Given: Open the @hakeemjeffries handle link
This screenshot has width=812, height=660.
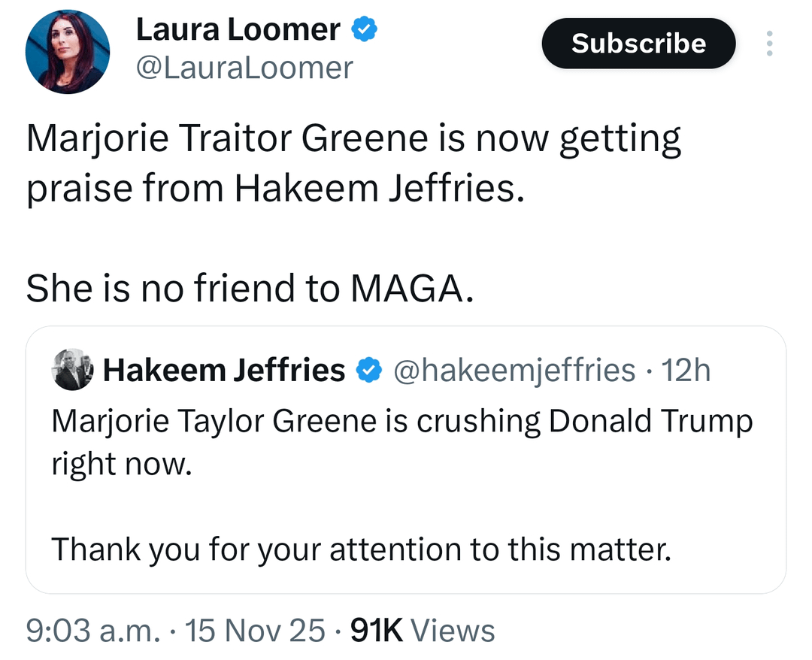Looking at the screenshot, I should [x=514, y=371].
